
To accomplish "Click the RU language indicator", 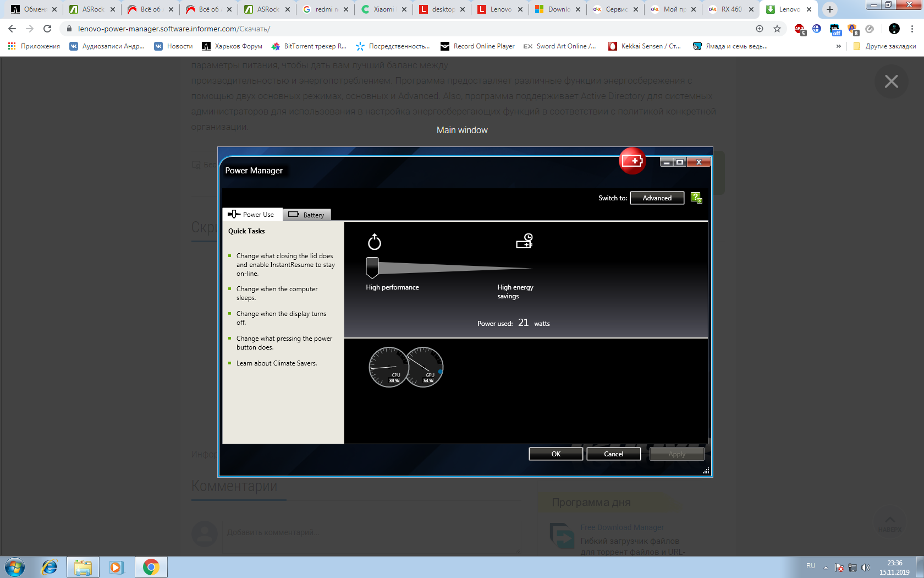I will click(811, 566).
